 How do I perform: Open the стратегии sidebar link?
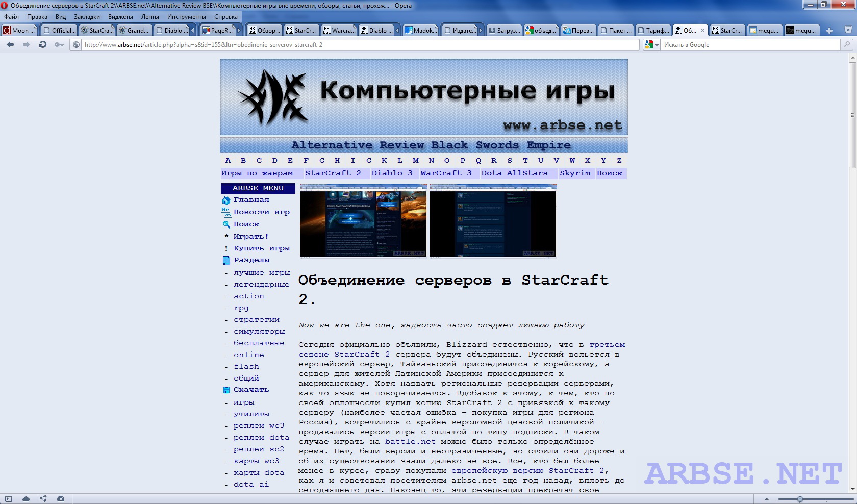click(257, 320)
